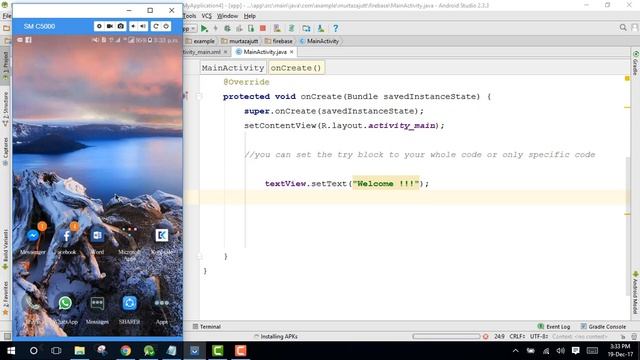
Task: Switch to the MainActivity.java editor tab
Action: tap(265, 52)
